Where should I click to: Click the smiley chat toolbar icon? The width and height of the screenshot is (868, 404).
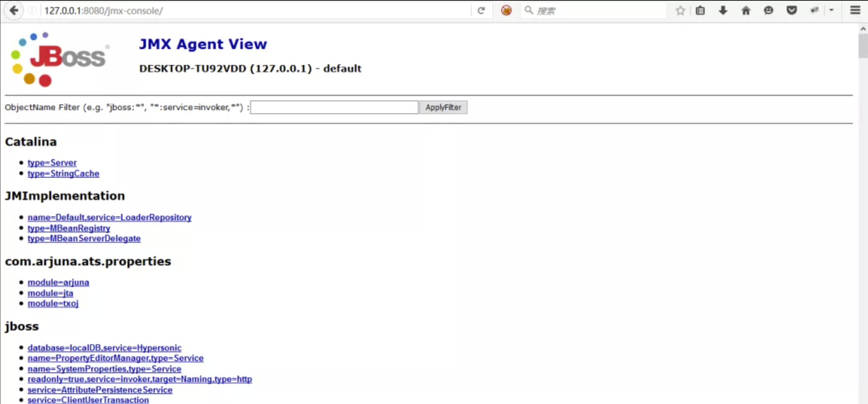pos(769,10)
